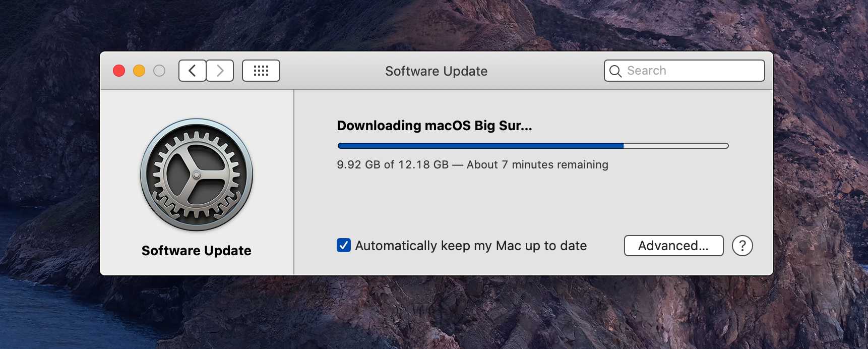Click the grayed-out zoom window button
868x349 pixels.
tap(159, 71)
